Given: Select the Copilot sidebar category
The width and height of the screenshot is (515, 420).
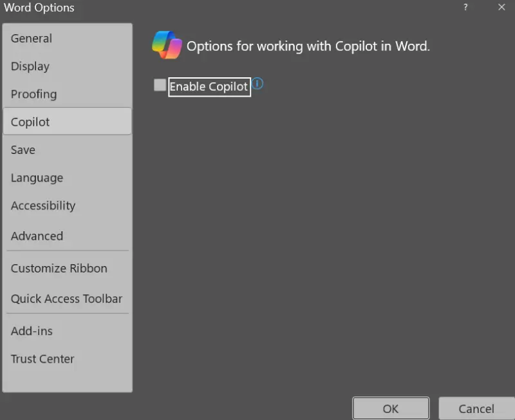Looking at the screenshot, I should click(x=30, y=122).
